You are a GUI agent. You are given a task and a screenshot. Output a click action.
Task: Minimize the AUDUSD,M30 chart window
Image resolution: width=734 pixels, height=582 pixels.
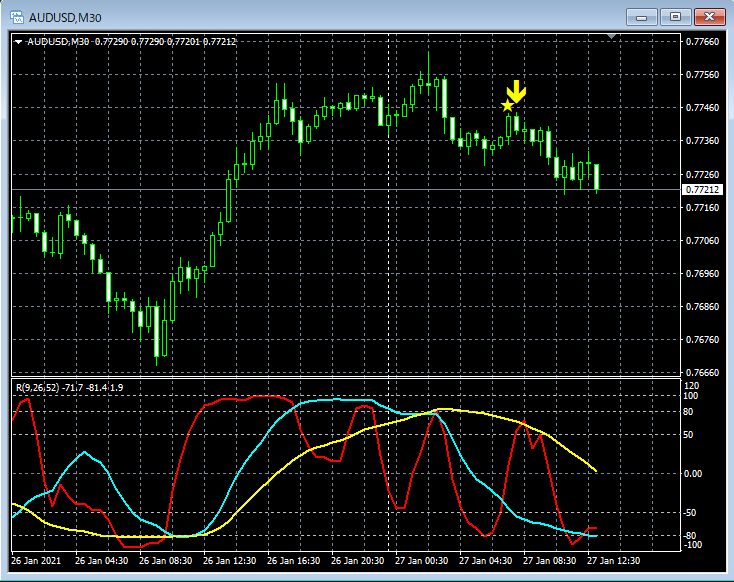click(x=641, y=17)
